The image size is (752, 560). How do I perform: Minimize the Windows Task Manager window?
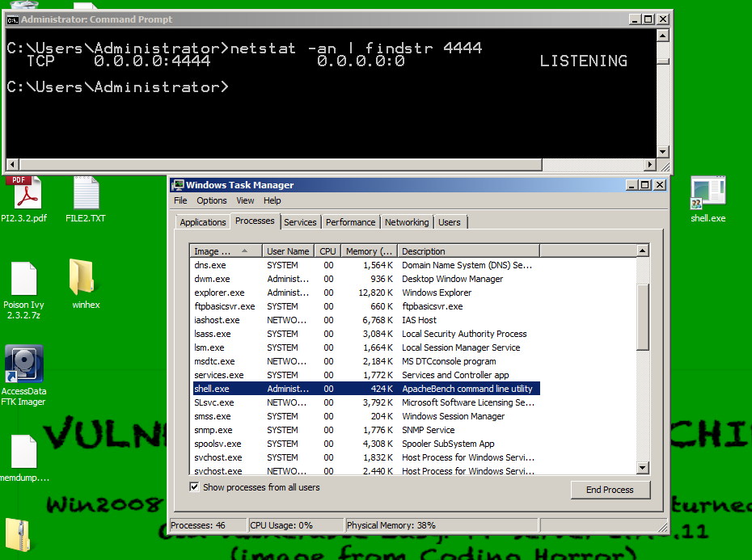632,185
